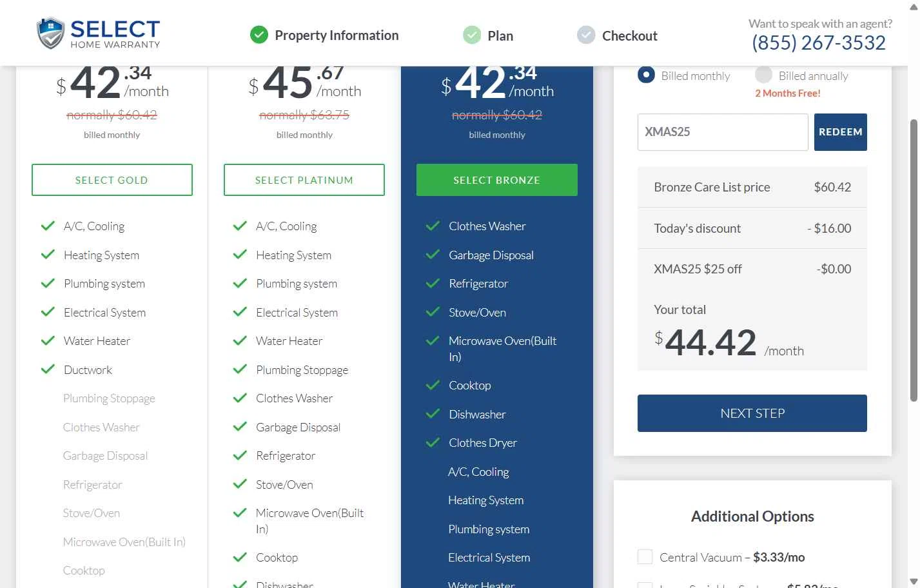The image size is (920, 588).
Task: Click the XMAS25 $25 off row
Action: click(x=752, y=269)
